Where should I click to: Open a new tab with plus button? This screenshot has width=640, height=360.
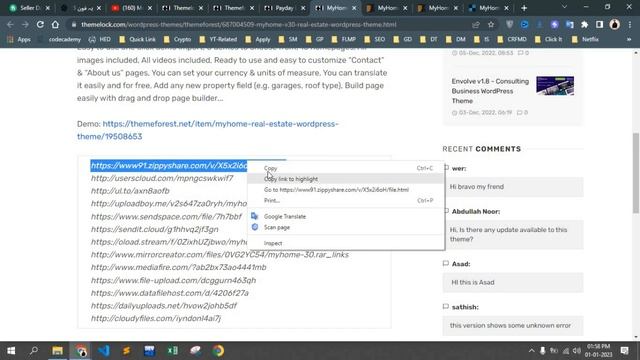tap(524, 8)
